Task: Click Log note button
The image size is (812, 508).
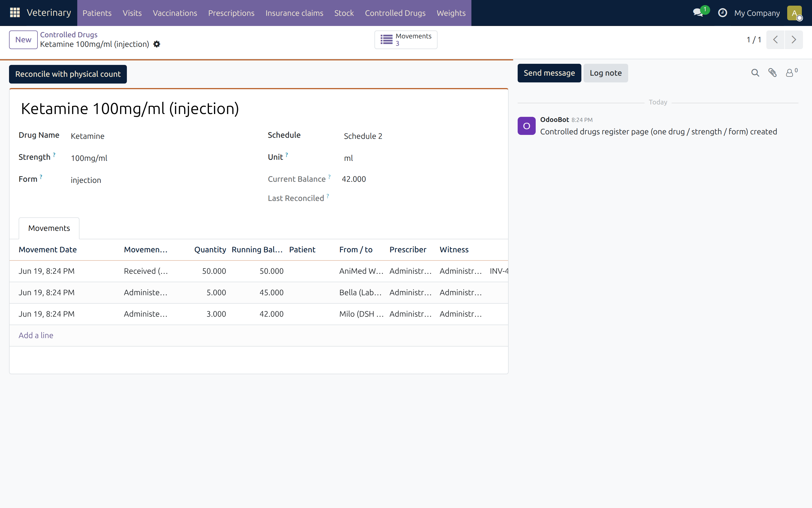Action: click(x=606, y=73)
